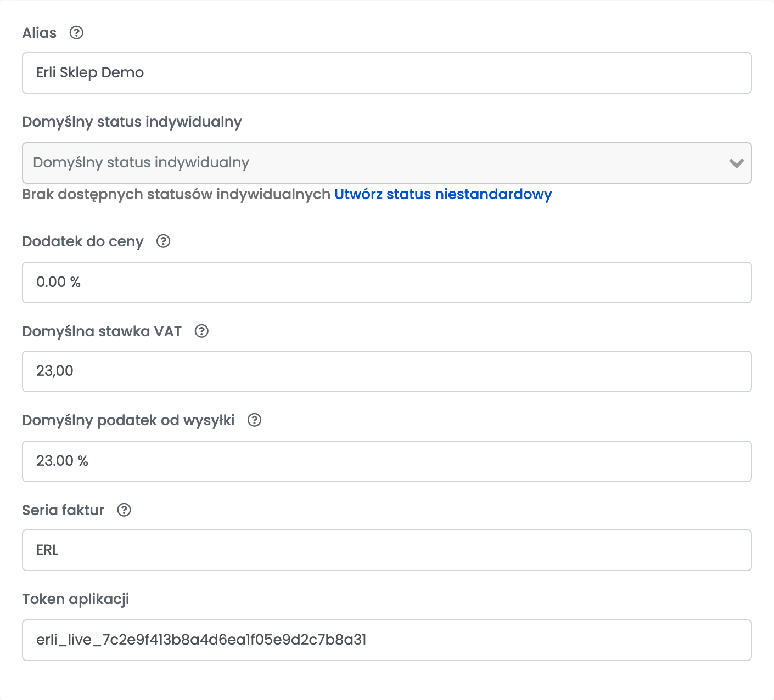Click the Domyślna stawka VAT label

(102, 331)
